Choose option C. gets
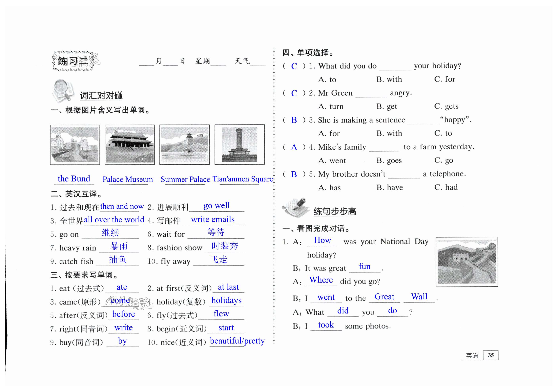The width and height of the screenshot is (558, 392). pos(446,106)
